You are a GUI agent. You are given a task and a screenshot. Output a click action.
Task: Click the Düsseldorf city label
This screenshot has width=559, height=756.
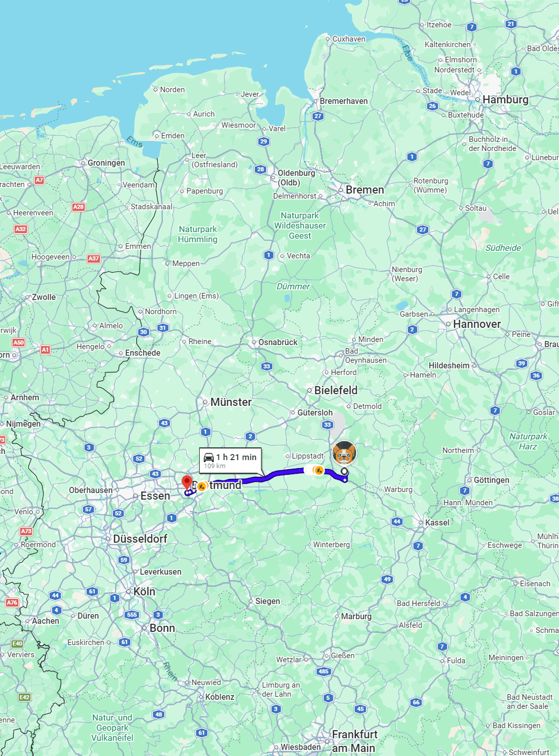coord(140,539)
